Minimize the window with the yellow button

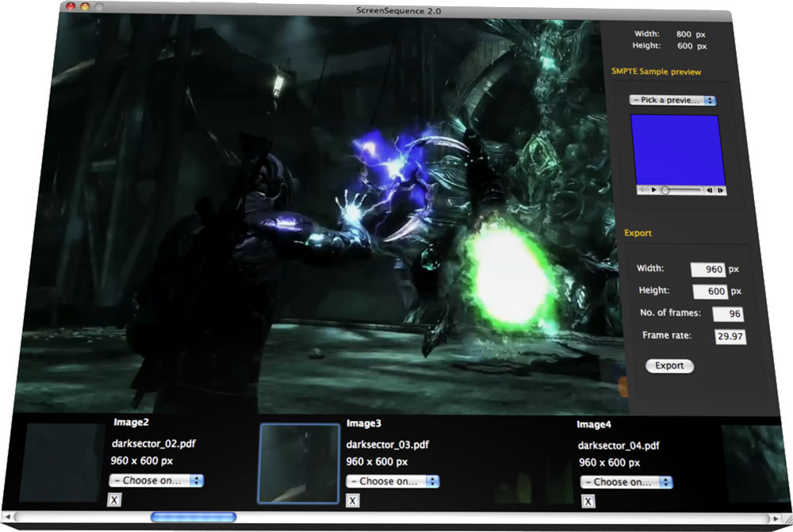85,6
